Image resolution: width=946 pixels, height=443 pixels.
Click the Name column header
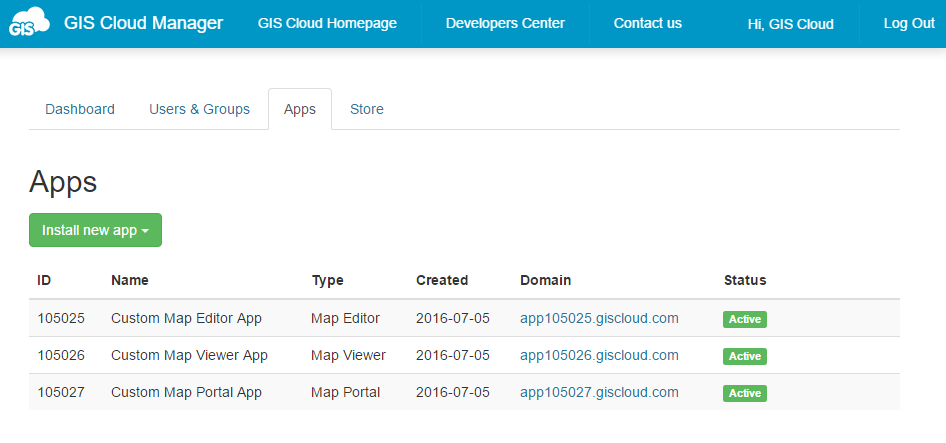[130, 280]
